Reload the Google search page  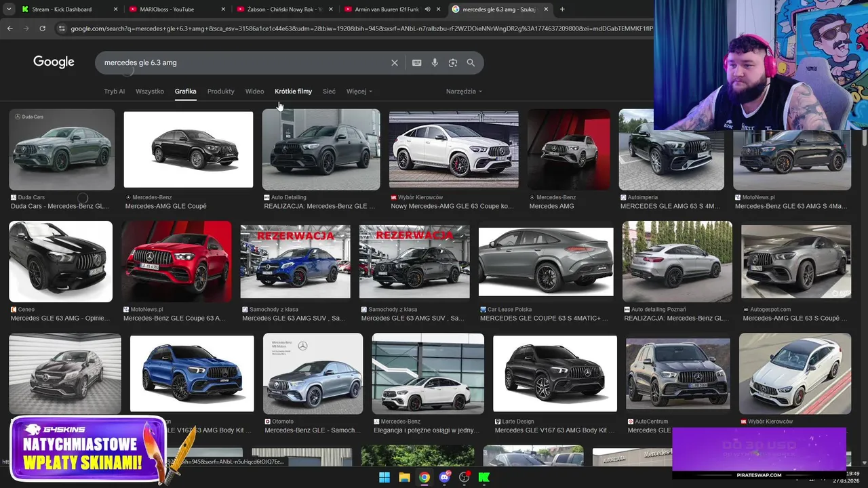(x=42, y=28)
